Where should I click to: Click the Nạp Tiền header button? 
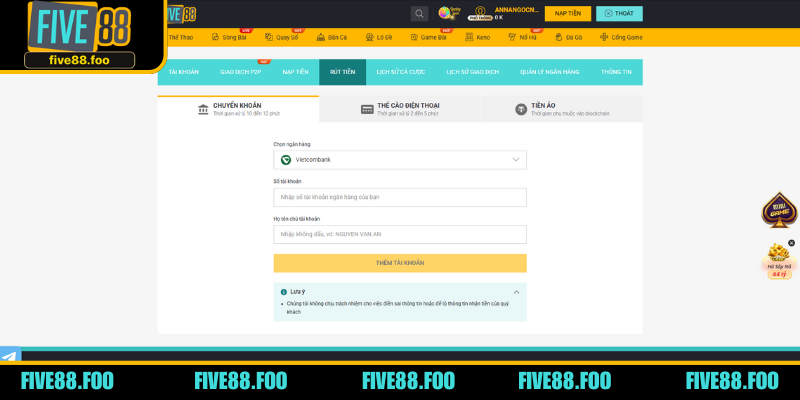click(568, 14)
